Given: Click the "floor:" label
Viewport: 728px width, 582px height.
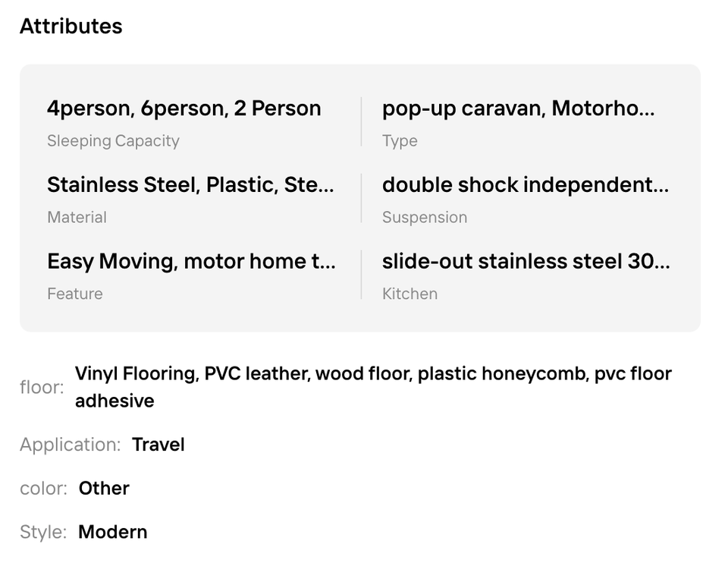Looking at the screenshot, I should (x=42, y=388).
